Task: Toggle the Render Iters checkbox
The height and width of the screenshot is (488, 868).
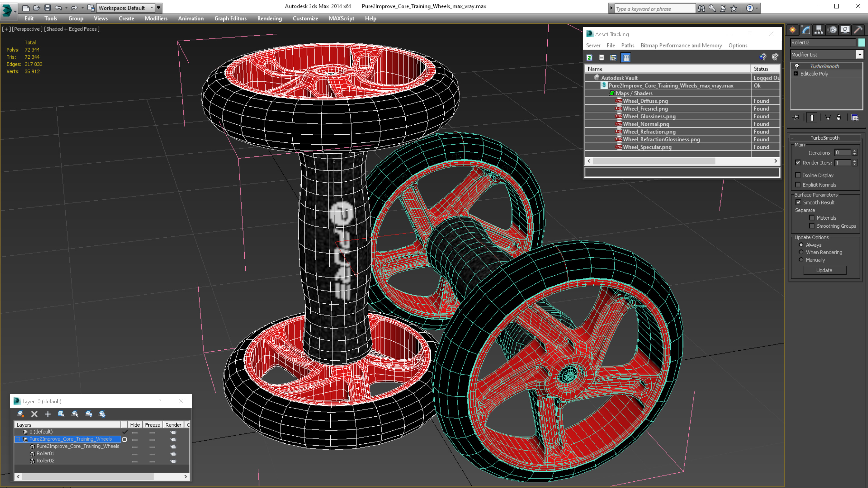Action: [x=797, y=162]
